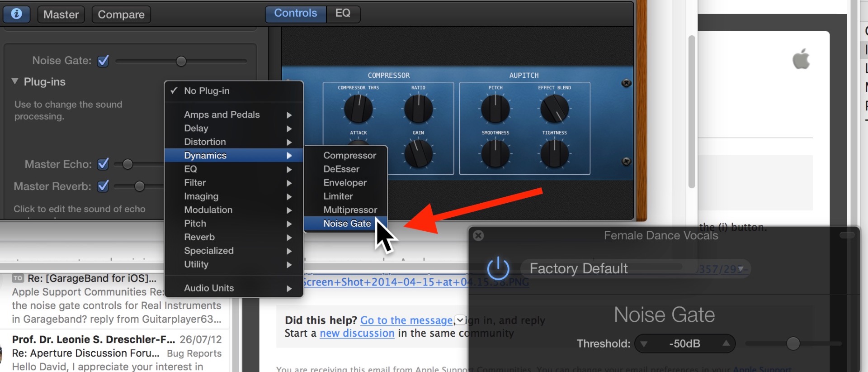Image resolution: width=868 pixels, height=372 pixels.
Task: Open the Audio Units submenu
Action: (234, 288)
